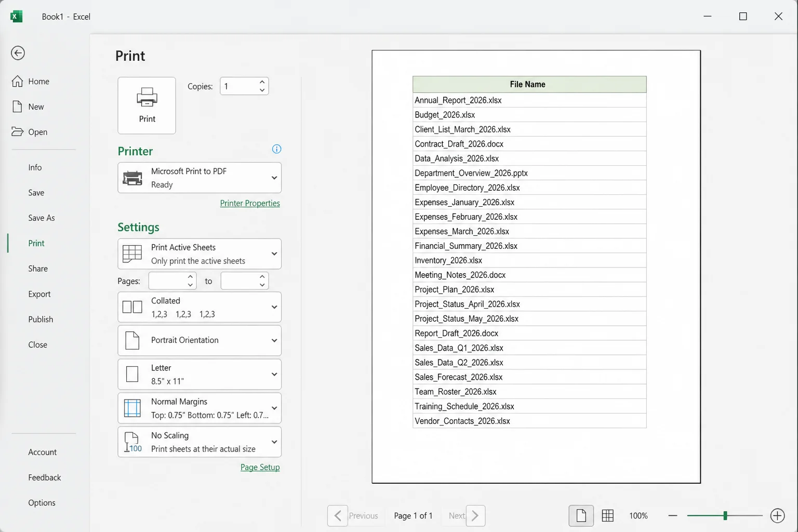Zoom to page icon in preview footer

[581, 515]
